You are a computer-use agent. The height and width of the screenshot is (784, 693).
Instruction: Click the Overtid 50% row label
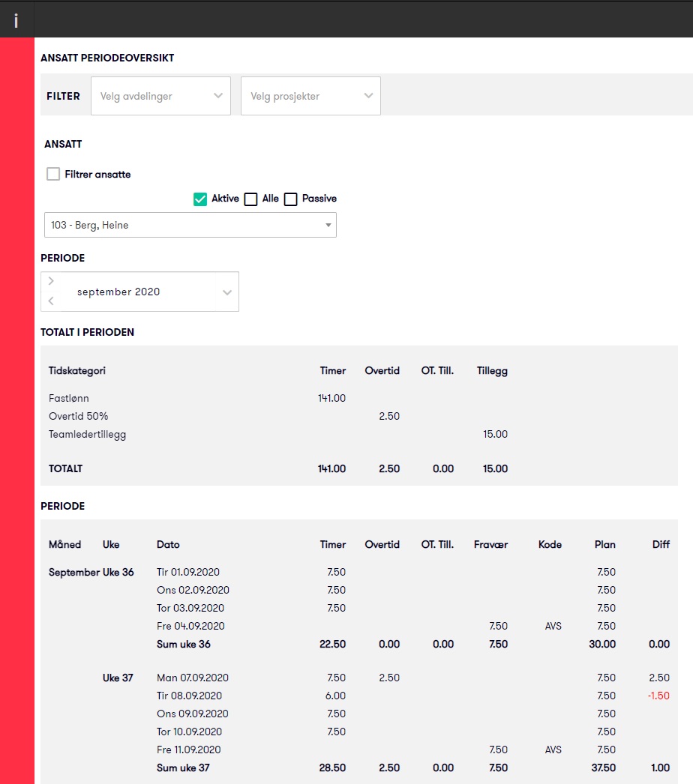click(x=79, y=416)
